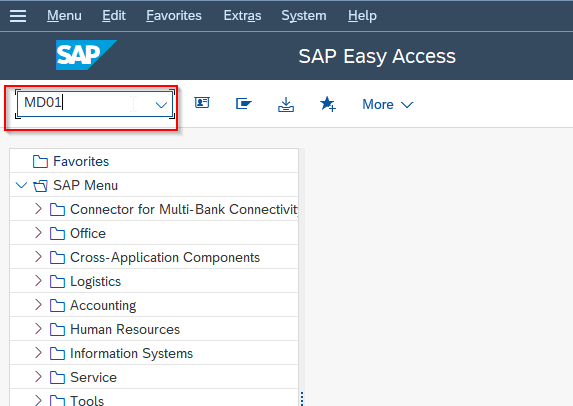This screenshot has height=406, width=573.
Task: Click the SAP Business Workplace icon
Action: (244, 103)
